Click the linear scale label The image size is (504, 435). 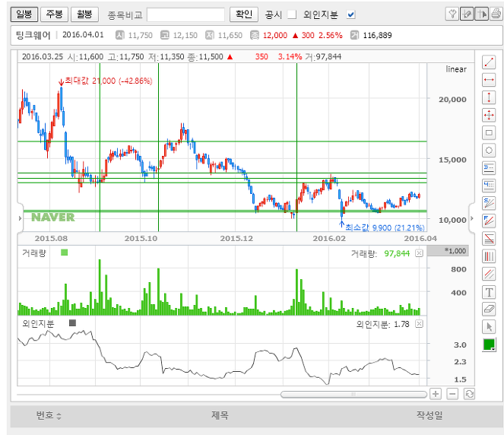[x=456, y=69]
